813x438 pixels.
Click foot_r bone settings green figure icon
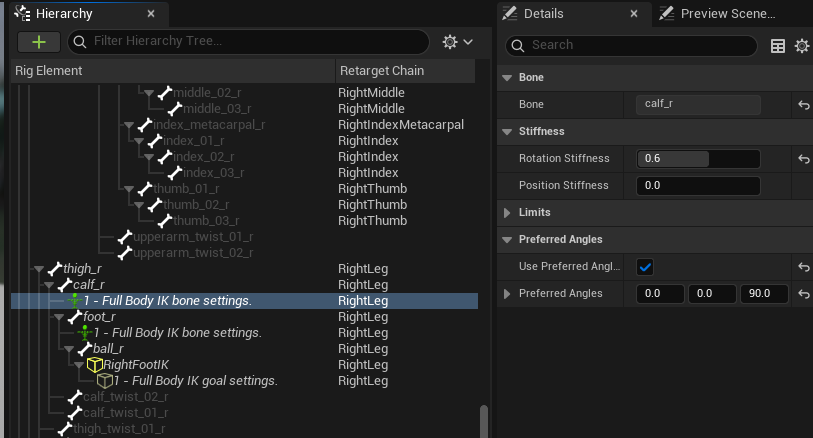coord(85,333)
